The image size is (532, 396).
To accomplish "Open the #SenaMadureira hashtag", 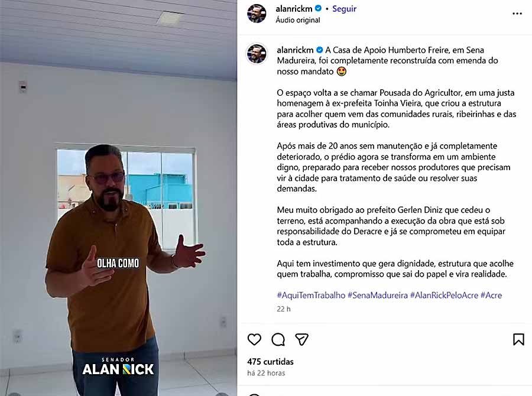I will (377, 295).
